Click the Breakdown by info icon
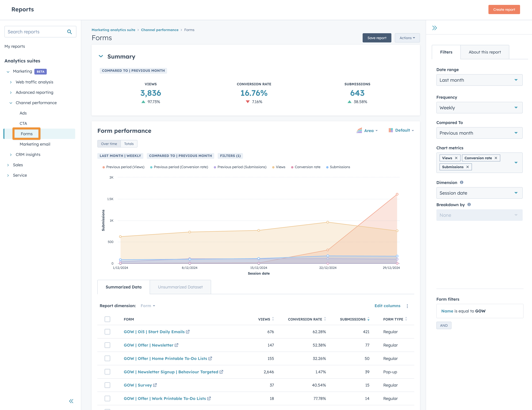 [469, 205]
